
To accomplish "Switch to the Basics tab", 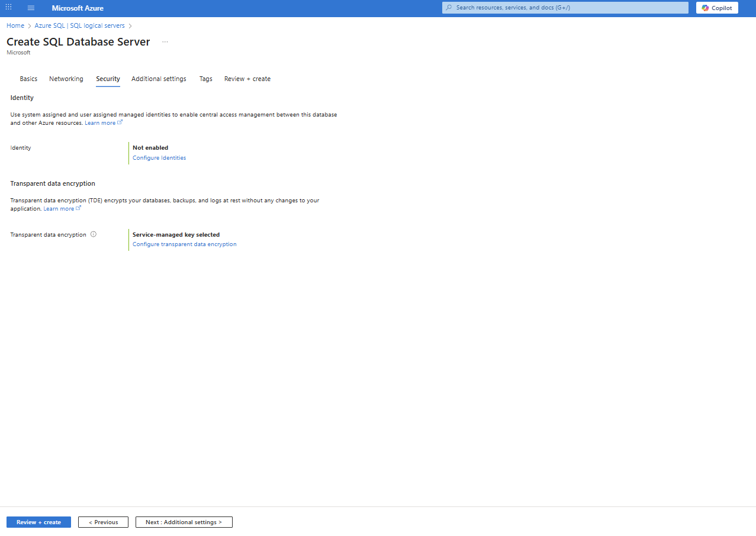I will tap(28, 79).
